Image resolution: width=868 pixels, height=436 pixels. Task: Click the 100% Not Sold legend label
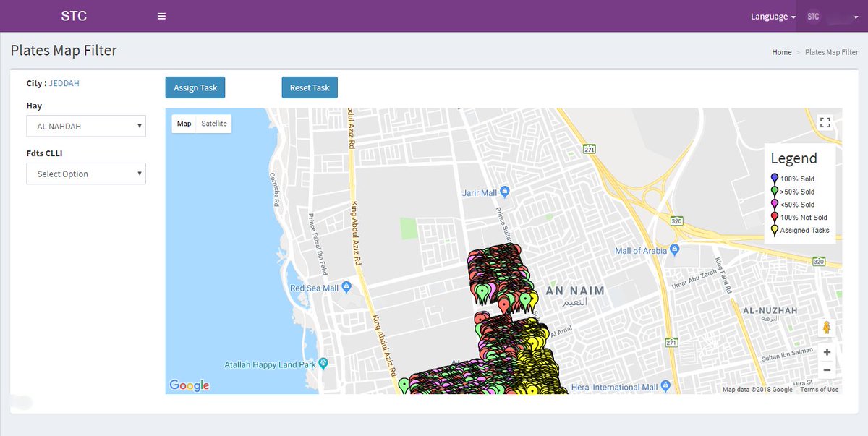(804, 218)
